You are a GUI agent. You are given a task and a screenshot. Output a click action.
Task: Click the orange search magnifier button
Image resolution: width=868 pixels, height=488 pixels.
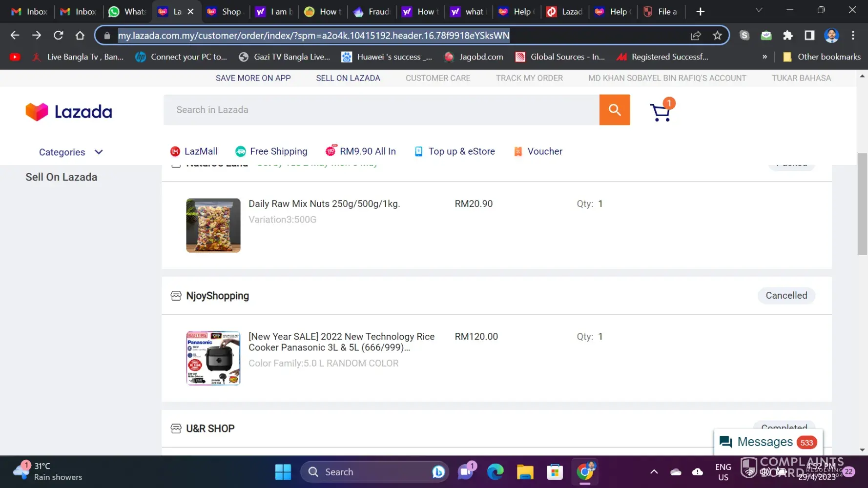pos(615,110)
